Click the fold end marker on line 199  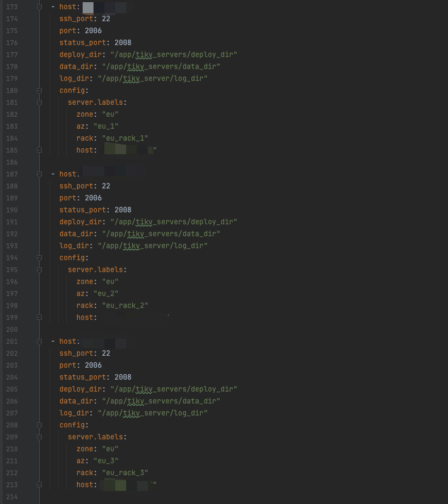click(x=39, y=317)
